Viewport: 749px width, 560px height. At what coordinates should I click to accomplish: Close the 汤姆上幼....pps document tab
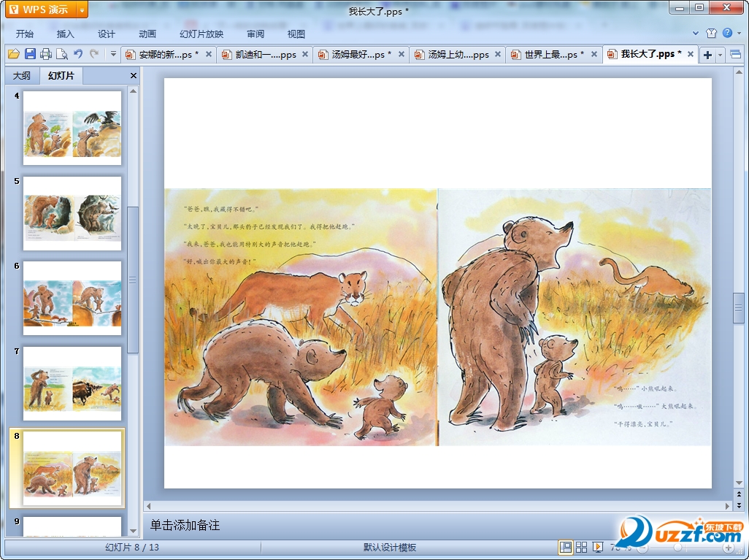tap(498, 55)
